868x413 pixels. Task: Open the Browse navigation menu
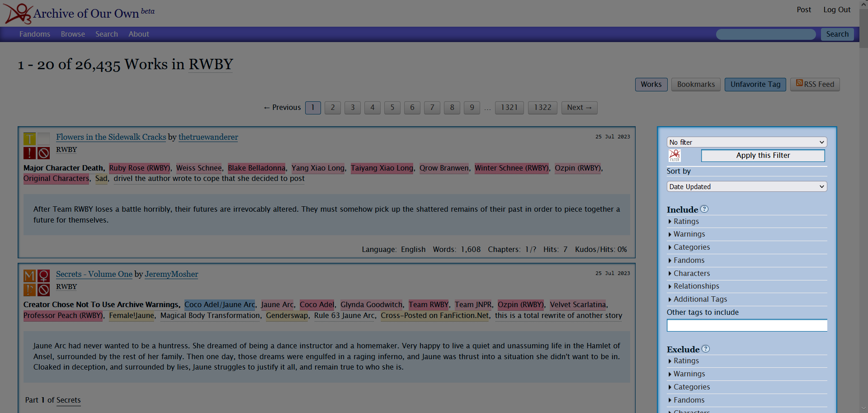[x=73, y=34]
